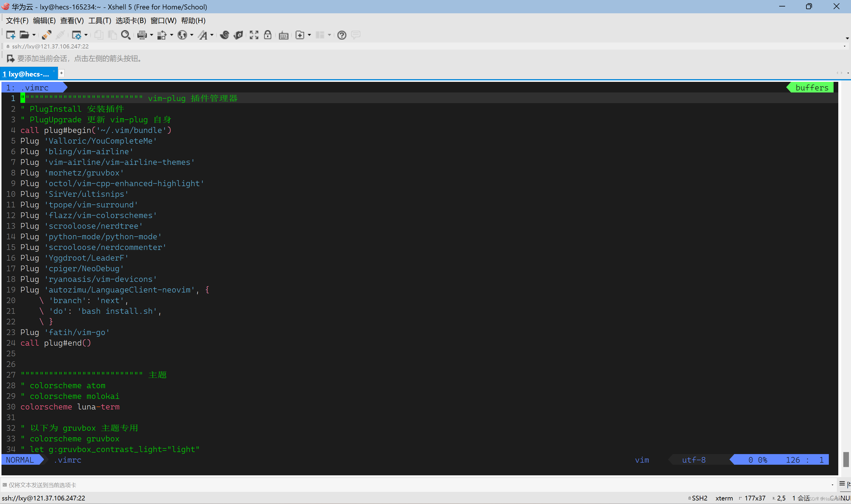The width and height of the screenshot is (851, 504).
Task: Open the 文件(F) menu
Action: [16, 21]
